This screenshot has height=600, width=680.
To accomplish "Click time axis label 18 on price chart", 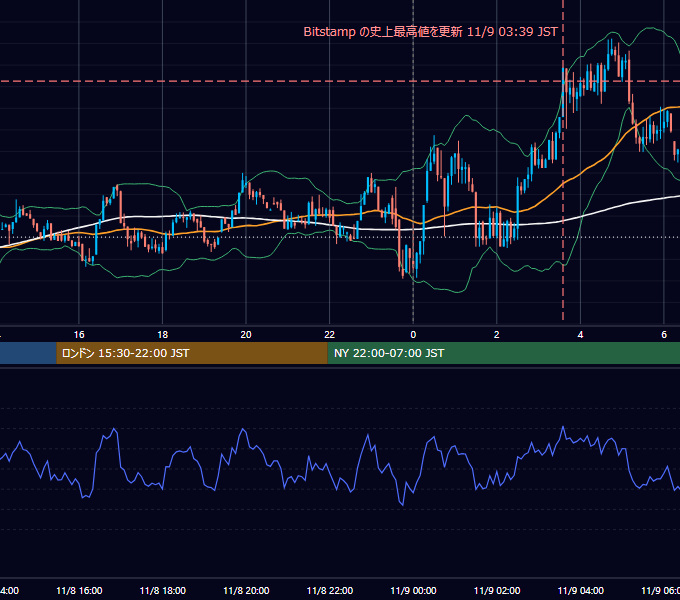I will (163, 335).
